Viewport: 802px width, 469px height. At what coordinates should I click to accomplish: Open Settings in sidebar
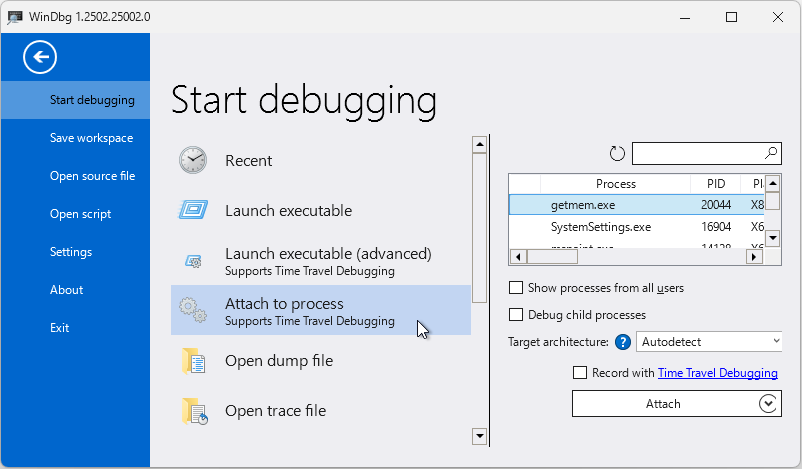(76, 252)
